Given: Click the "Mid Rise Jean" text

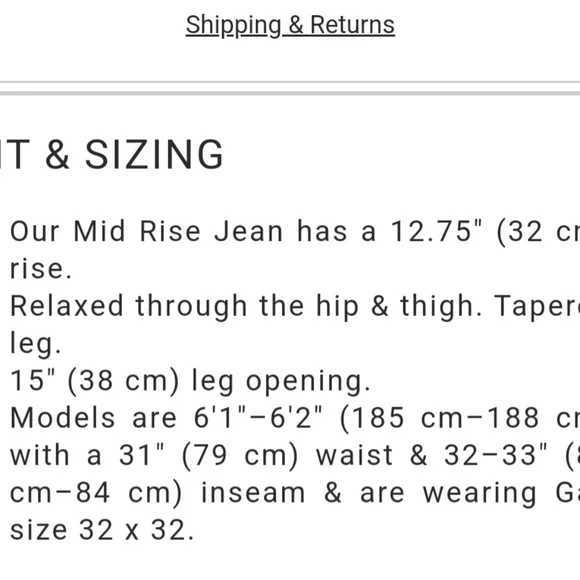Looking at the screenshot, I should coord(179,231).
